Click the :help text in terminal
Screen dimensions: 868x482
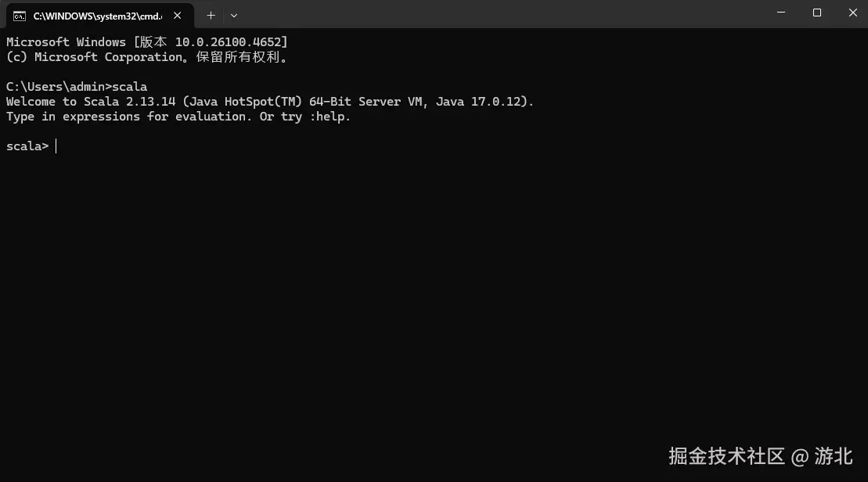[330, 117]
